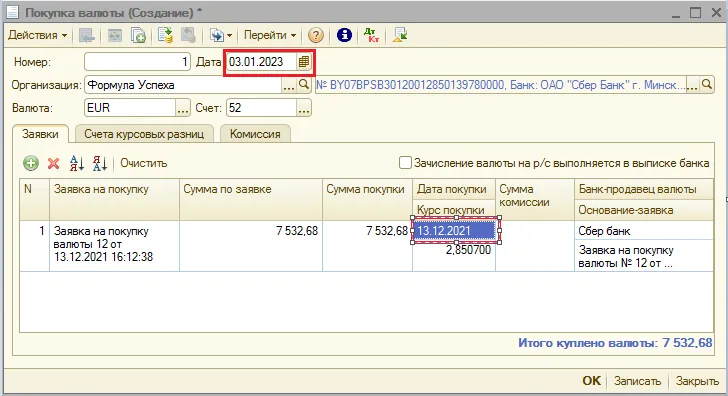
Task: Click cell Заявка на покупку валюты № 12
Action: [644, 256]
